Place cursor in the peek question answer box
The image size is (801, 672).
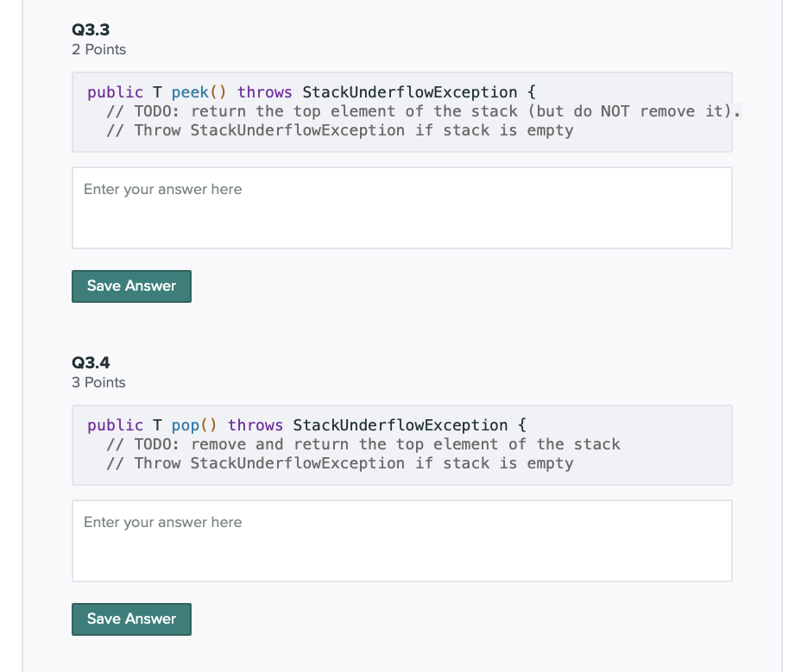400,207
